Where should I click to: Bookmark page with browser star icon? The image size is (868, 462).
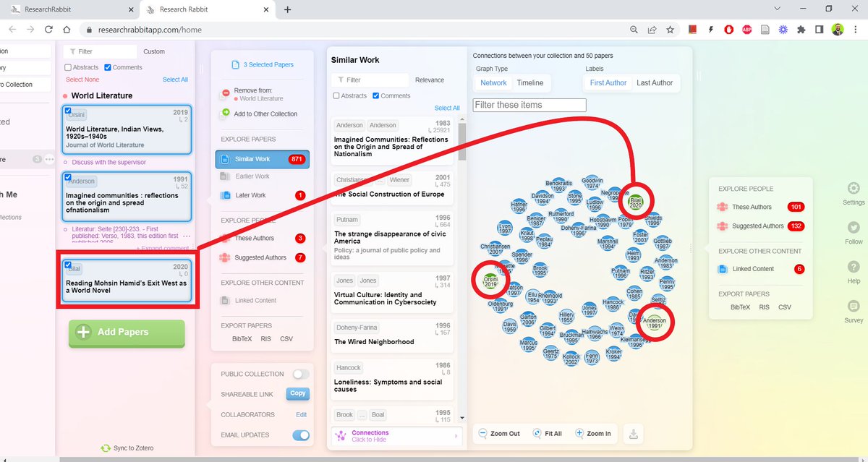point(671,30)
